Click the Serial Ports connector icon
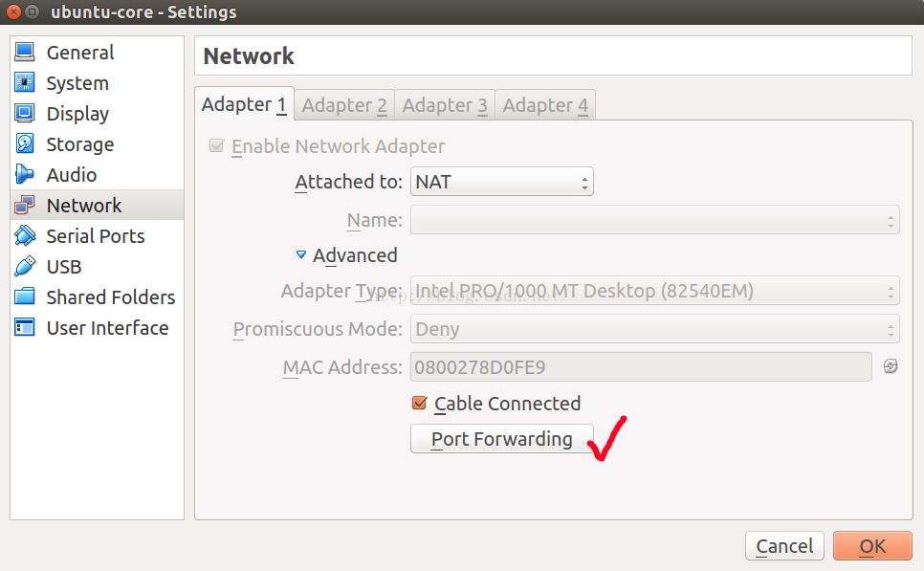 (25, 236)
